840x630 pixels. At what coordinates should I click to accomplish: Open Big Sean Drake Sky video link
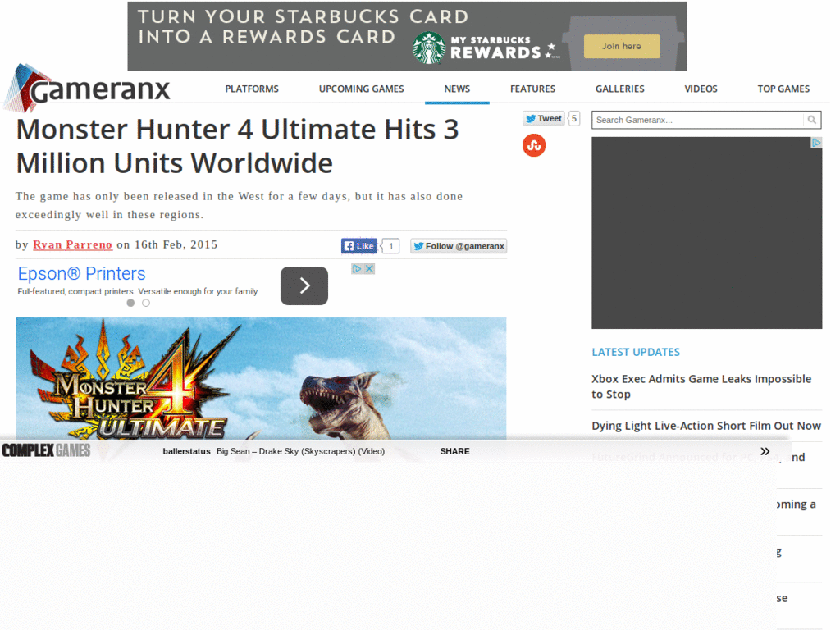[300, 452]
